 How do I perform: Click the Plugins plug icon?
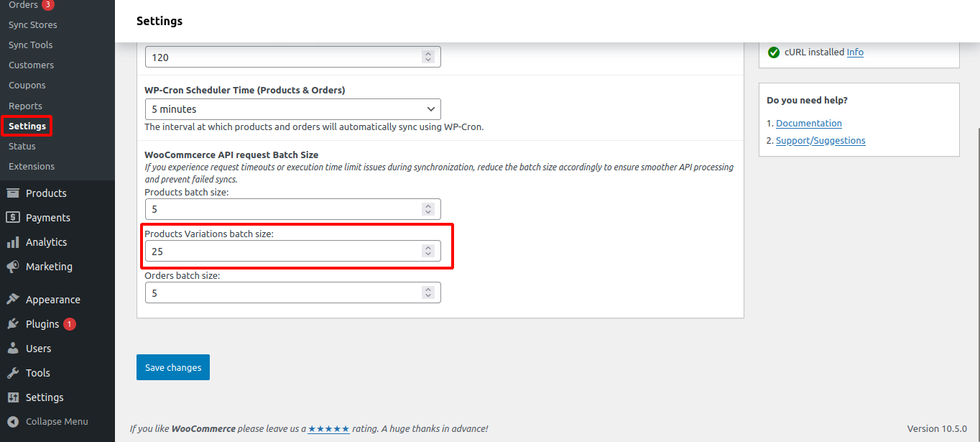[13, 324]
